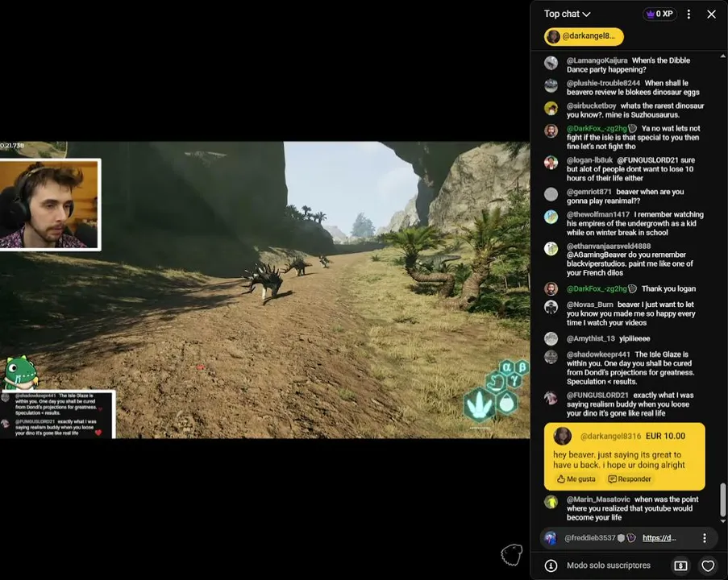Open chat options three-dot menu

pyautogui.click(x=688, y=14)
